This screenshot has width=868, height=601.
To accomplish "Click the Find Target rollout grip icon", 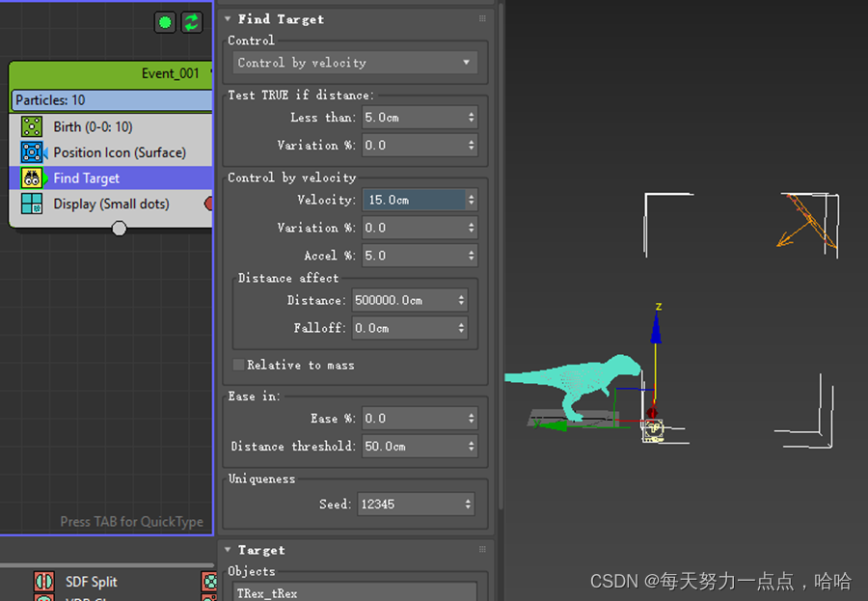I will click(x=482, y=18).
